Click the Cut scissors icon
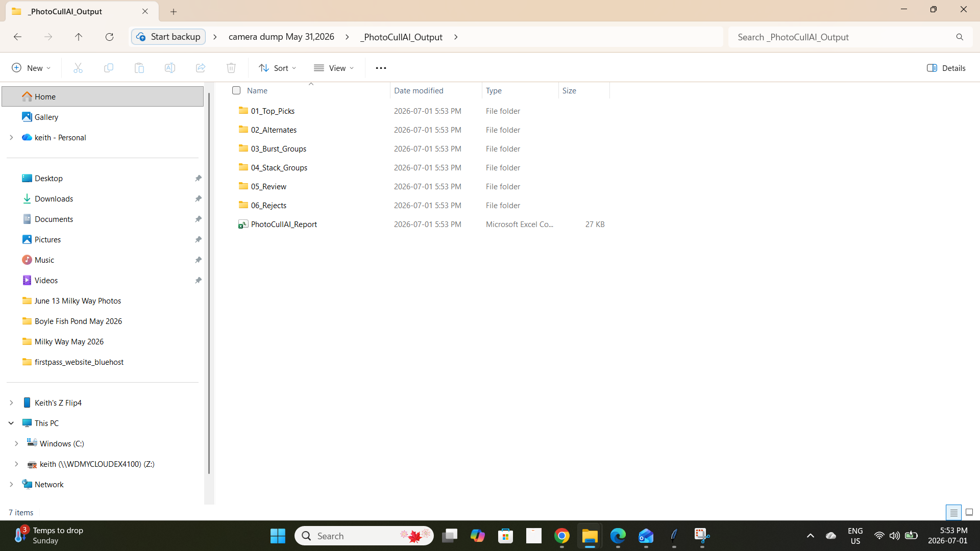This screenshot has height=551, width=980. (x=78, y=68)
